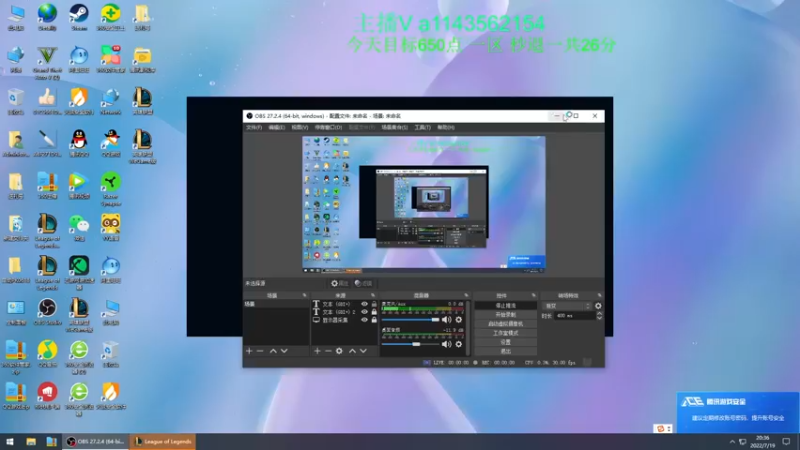Screen dimensions: 800x450
Task: Toggle visibility of 显示器采集 source
Action: pos(364,320)
